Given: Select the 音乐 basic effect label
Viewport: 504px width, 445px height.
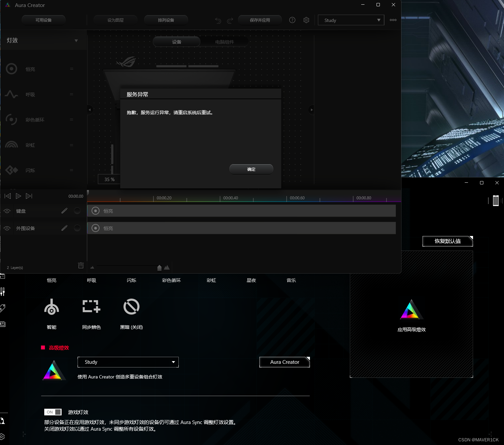Looking at the screenshot, I should (291, 280).
